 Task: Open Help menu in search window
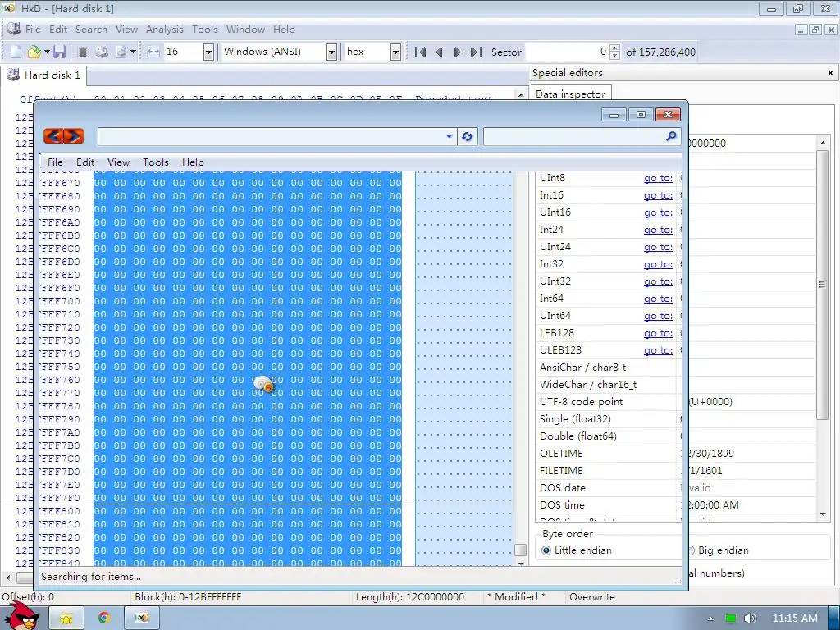pos(193,162)
